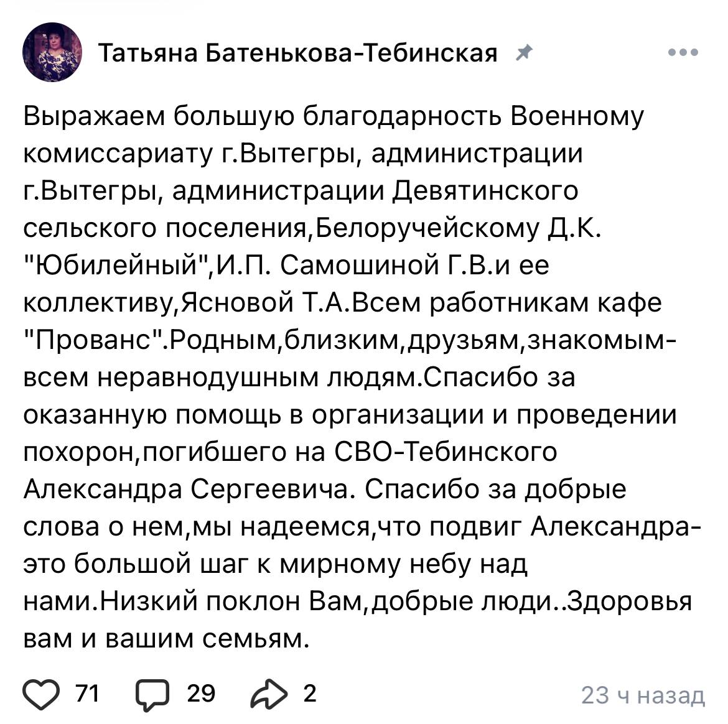Click the 29 comments counter
This screenshot has height=724, width=728.
pos(201,694)
